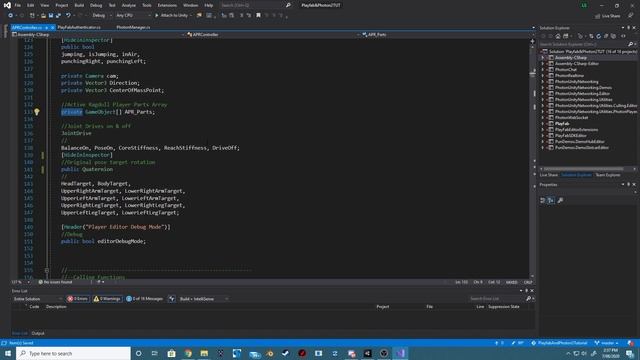The height and width of the screenshot is (360, 640).
Task: Open the Entire Solution scope dropdown
Action: [x=38, y=299]
